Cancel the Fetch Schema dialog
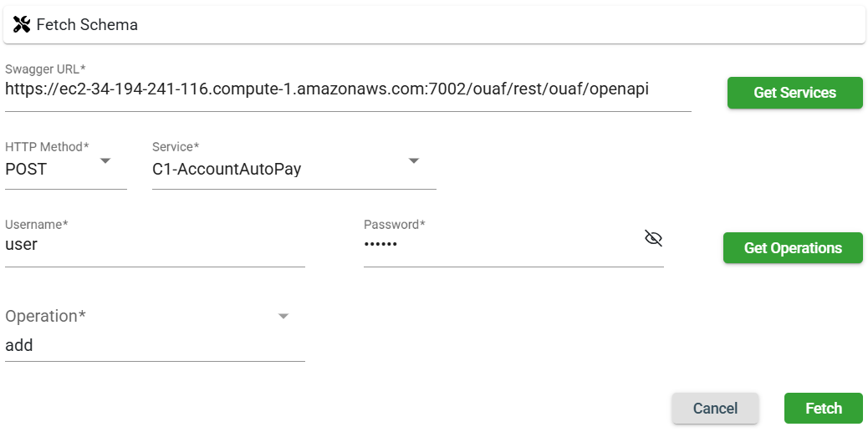 [715, 408]
